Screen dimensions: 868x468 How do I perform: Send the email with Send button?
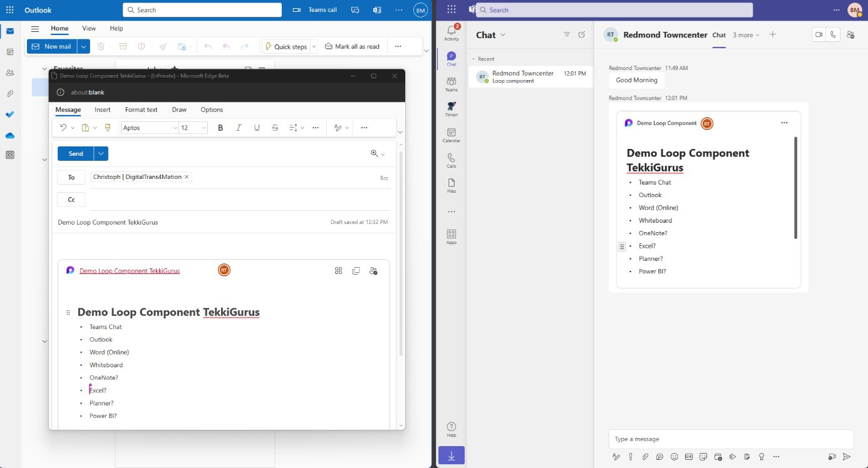76,153
